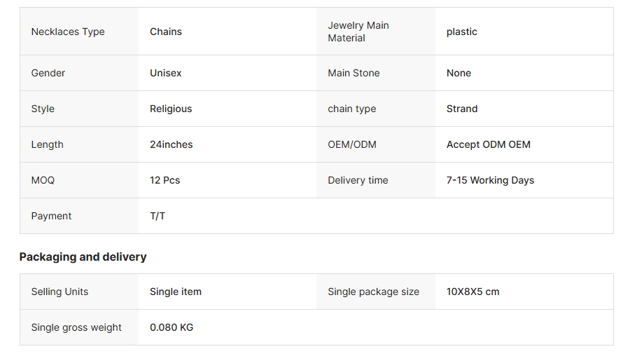Click the Necklaces Type label cell

pos(79,32)
